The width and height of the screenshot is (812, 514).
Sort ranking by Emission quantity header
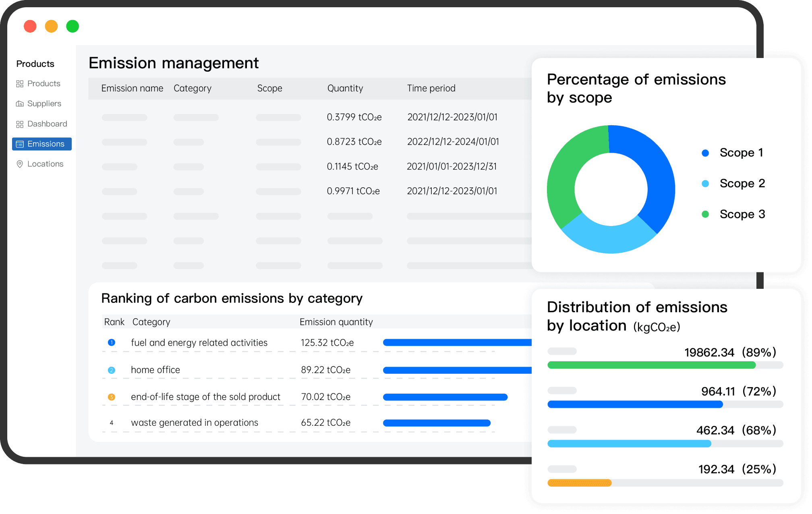pyautogui.click(x=336, y=321)
